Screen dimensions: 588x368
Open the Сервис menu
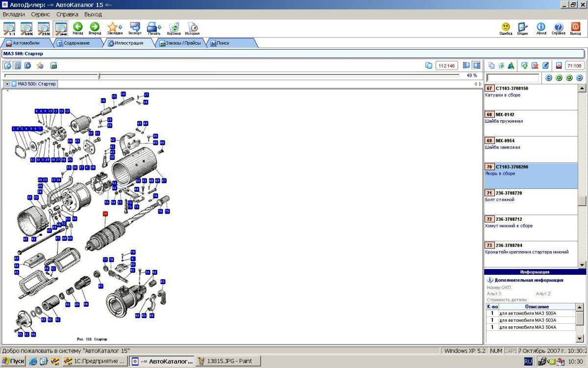(x=41, y=14)
